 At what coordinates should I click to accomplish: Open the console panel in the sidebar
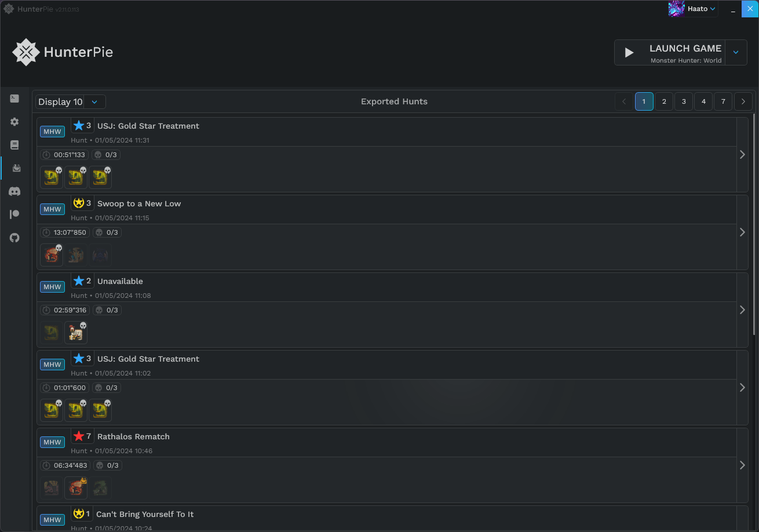(x=14, y=99)
